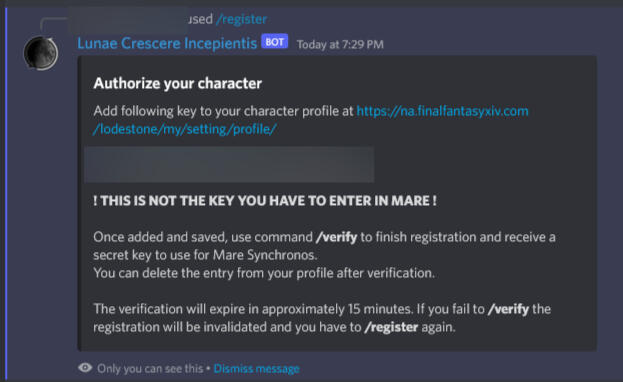
Task: Click the moon avatar of the bot
Action: (41, 53)
